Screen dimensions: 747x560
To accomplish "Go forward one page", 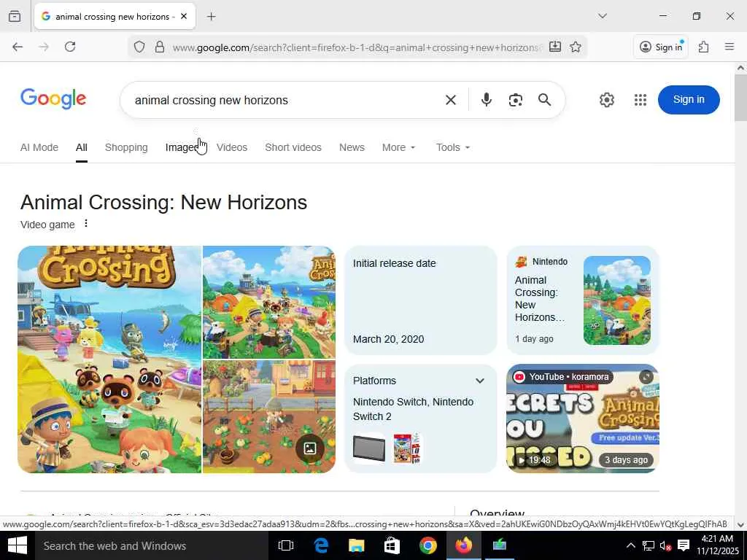I will [x=44, y=47].
